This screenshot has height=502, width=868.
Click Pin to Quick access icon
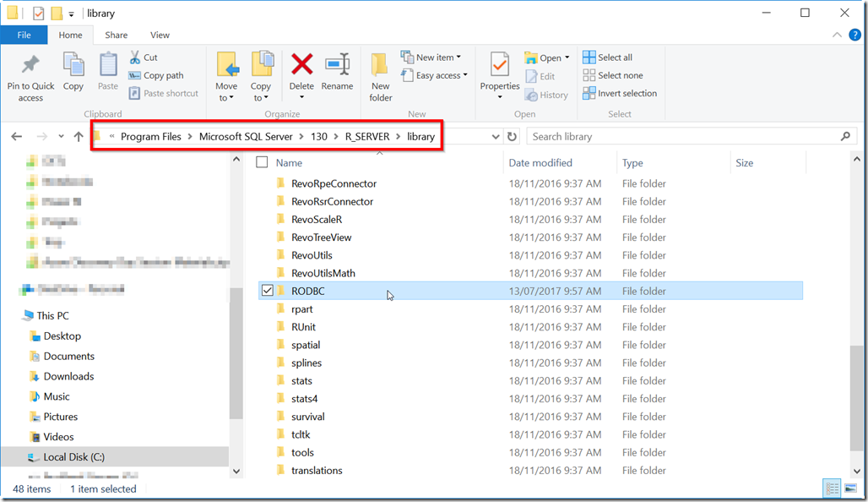coord(31,65)
